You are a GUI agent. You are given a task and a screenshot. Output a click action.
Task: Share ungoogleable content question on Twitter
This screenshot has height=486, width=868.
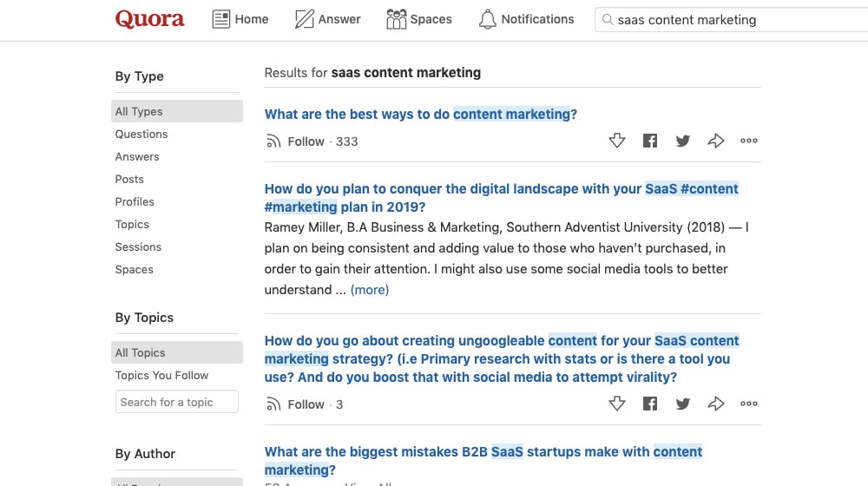(x=682, y=404)
